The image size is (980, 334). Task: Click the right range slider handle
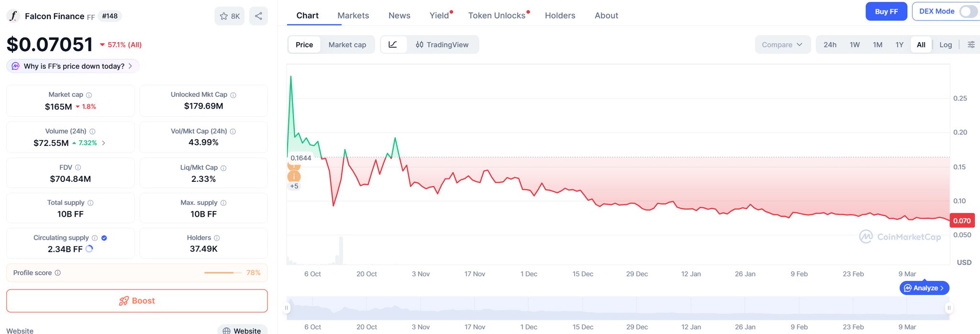[949, 308]
